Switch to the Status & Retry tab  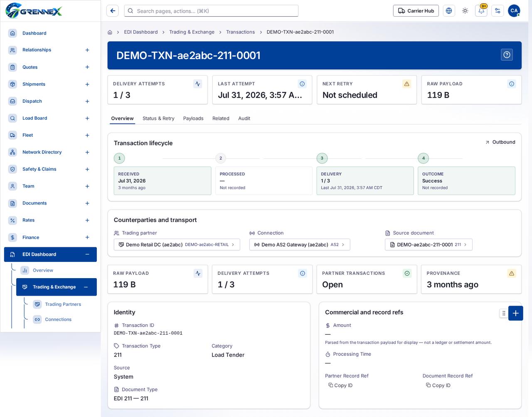click(x=158, y=118)
